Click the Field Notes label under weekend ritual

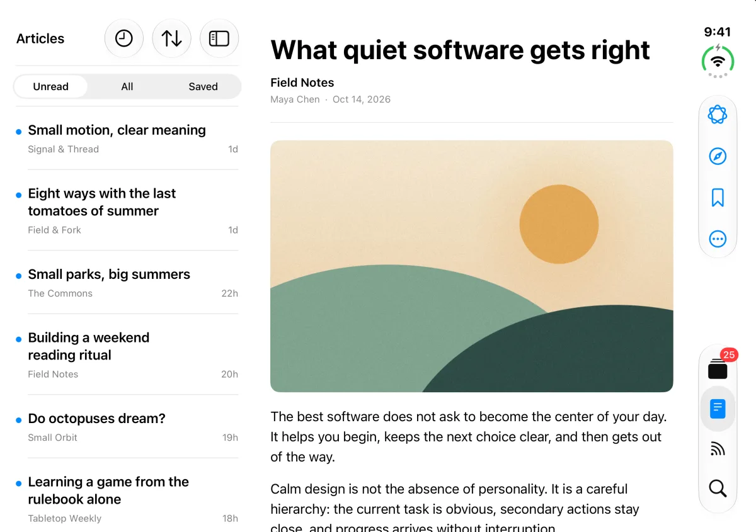53,374
